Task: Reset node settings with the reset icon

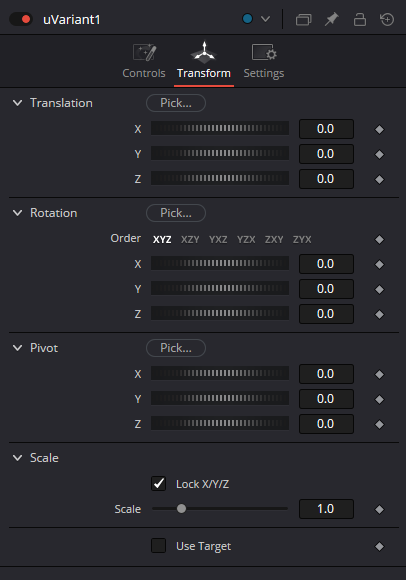Action: [387, 19]
